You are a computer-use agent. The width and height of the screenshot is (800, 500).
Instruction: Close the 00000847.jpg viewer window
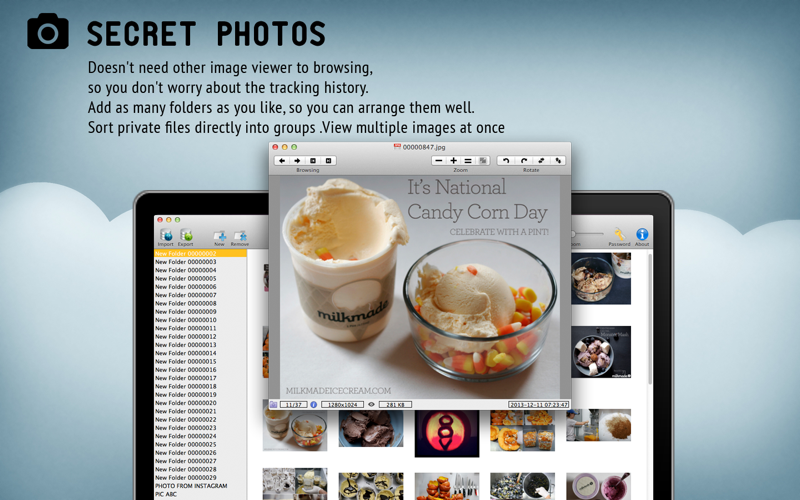pyautogui.click(x=276, y=147)
